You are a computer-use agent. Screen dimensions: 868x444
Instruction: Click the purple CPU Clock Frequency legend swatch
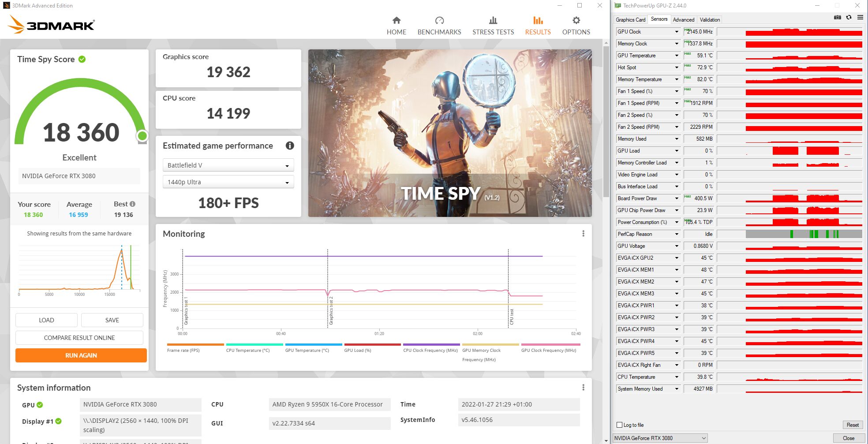(x=431, y=344)
